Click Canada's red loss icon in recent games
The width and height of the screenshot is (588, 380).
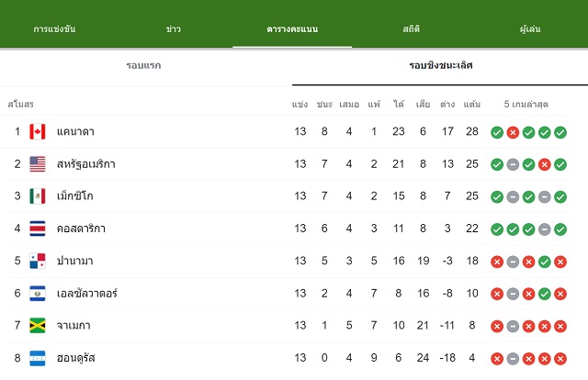[513, 132]
